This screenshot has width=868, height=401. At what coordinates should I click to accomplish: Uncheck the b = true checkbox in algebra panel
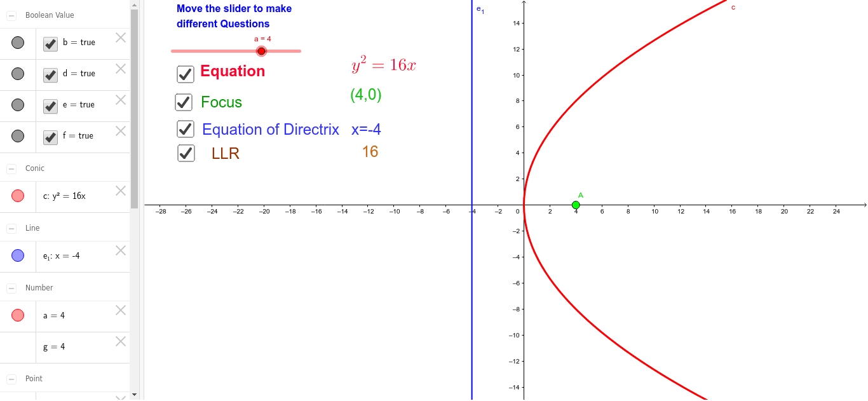click(x=51, y=44)
